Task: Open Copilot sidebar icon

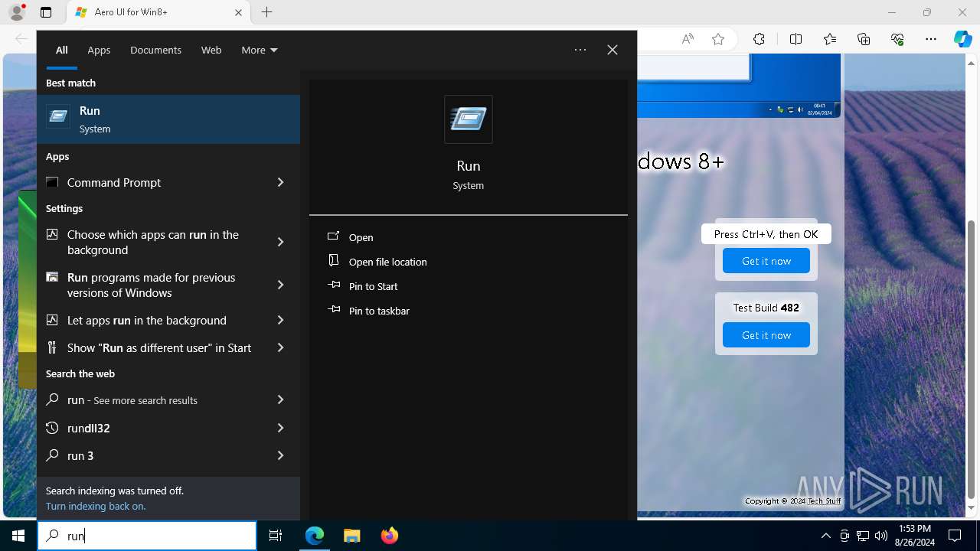Action: click(962, 39)
